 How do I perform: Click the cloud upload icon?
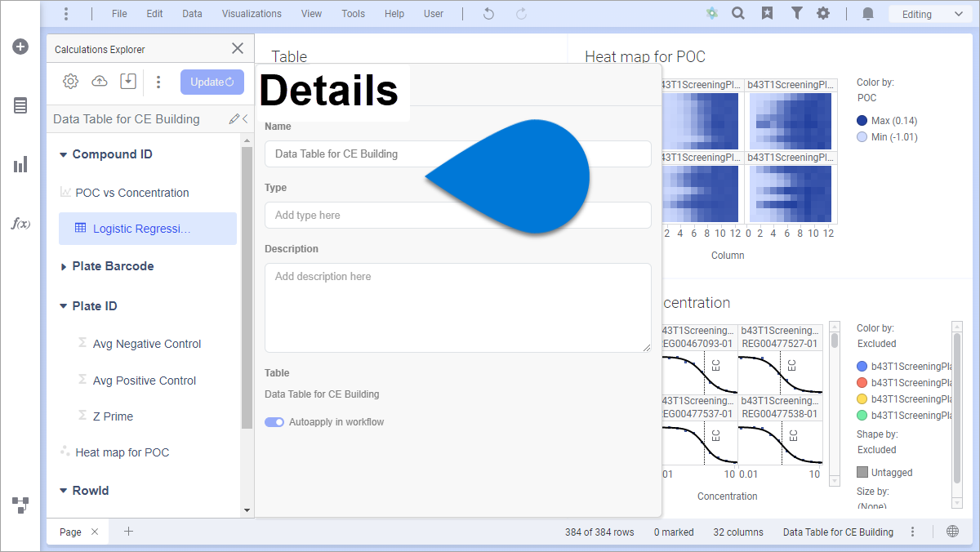[99, 81]
